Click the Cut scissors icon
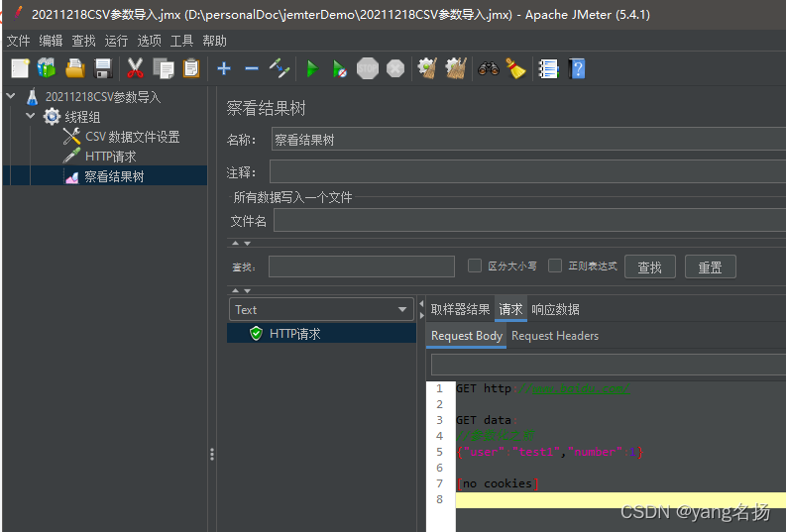786x532 pixels. [136, 68]
